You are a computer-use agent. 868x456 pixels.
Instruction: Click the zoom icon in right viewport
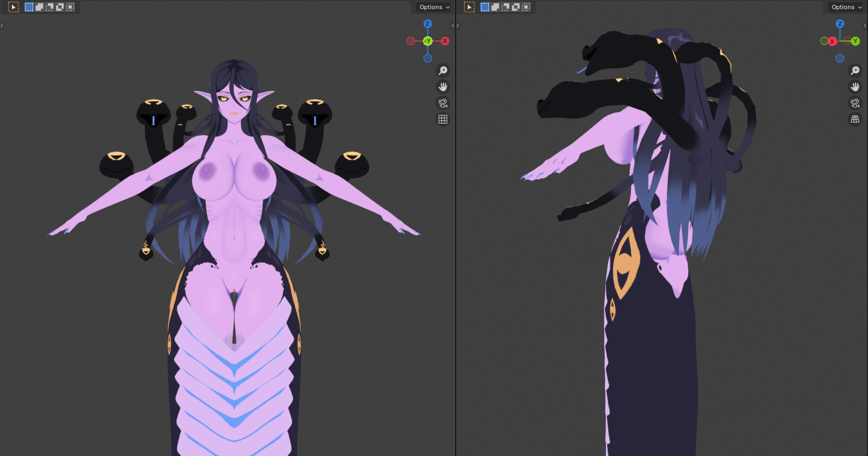pyautogui.click(x=855, y=71)
